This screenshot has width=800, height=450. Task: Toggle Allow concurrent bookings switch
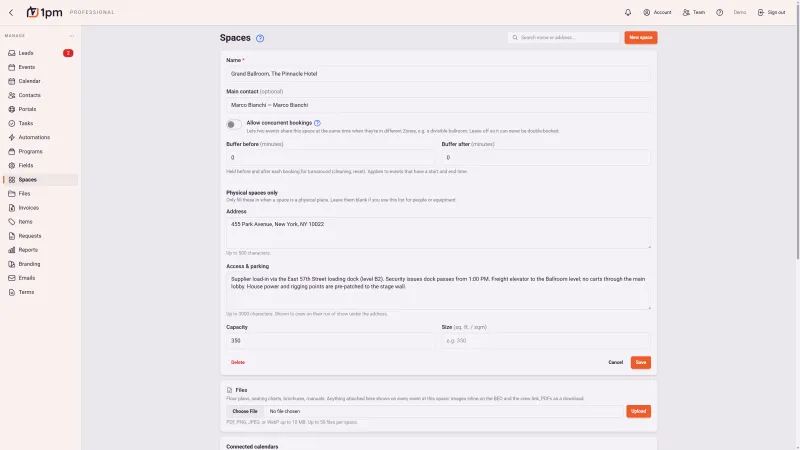click(x=234, y=124)
